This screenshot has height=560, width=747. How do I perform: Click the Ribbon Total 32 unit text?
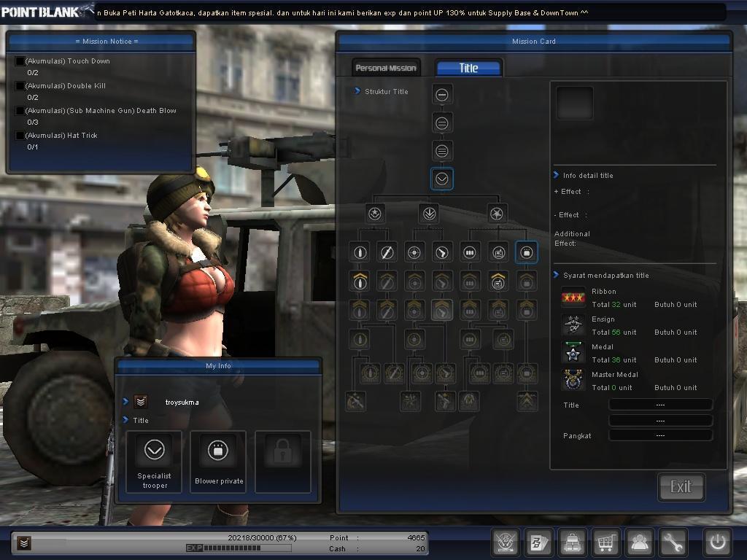[614, 304]
